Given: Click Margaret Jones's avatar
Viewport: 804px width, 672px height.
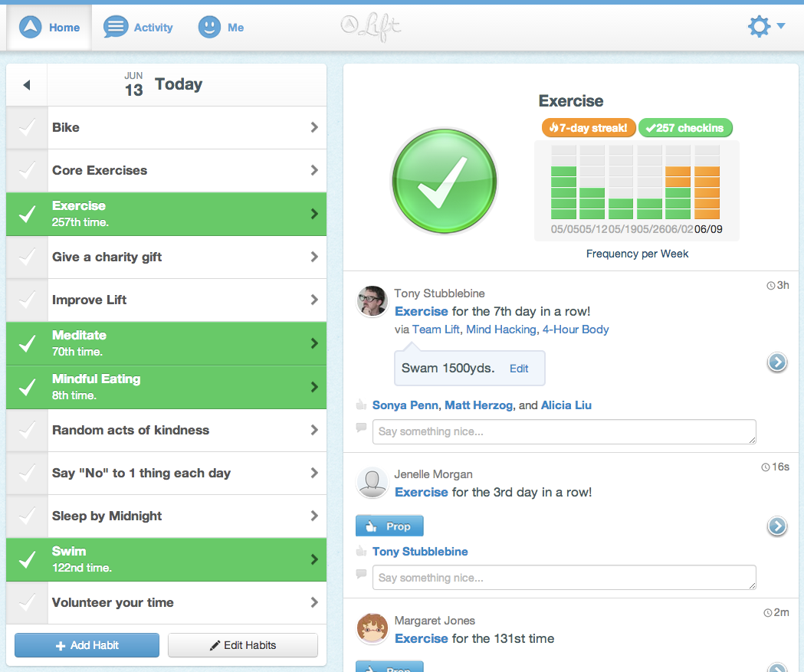Looking at the screenshot, I should point(372,628).
